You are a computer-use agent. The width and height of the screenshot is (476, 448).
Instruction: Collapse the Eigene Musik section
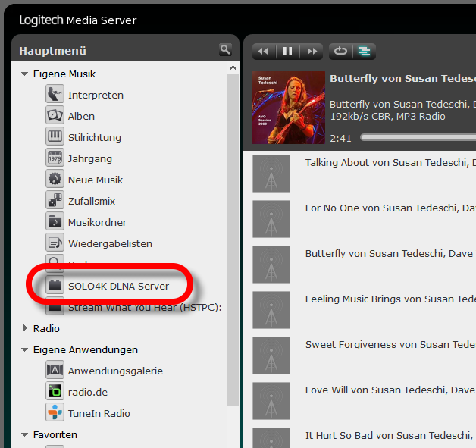coord(25,74)
